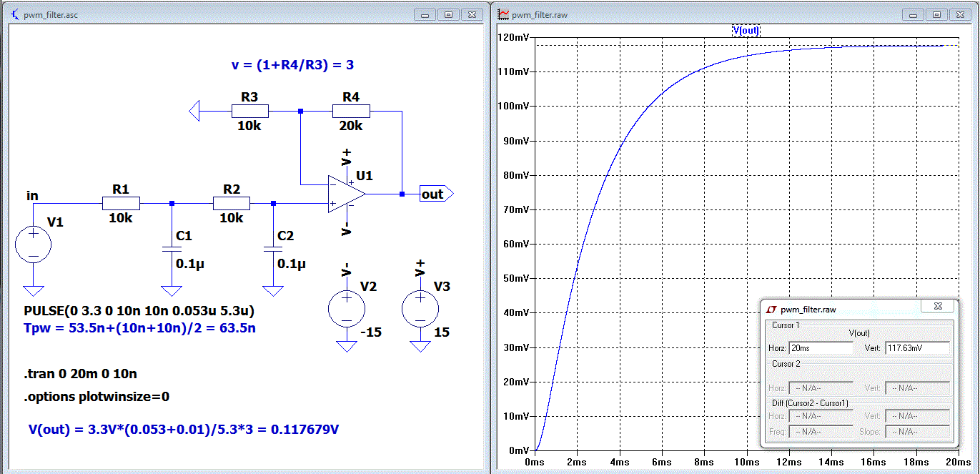
Task: Click LTspice icon in cursor dialog title
Action: [771, 310]
